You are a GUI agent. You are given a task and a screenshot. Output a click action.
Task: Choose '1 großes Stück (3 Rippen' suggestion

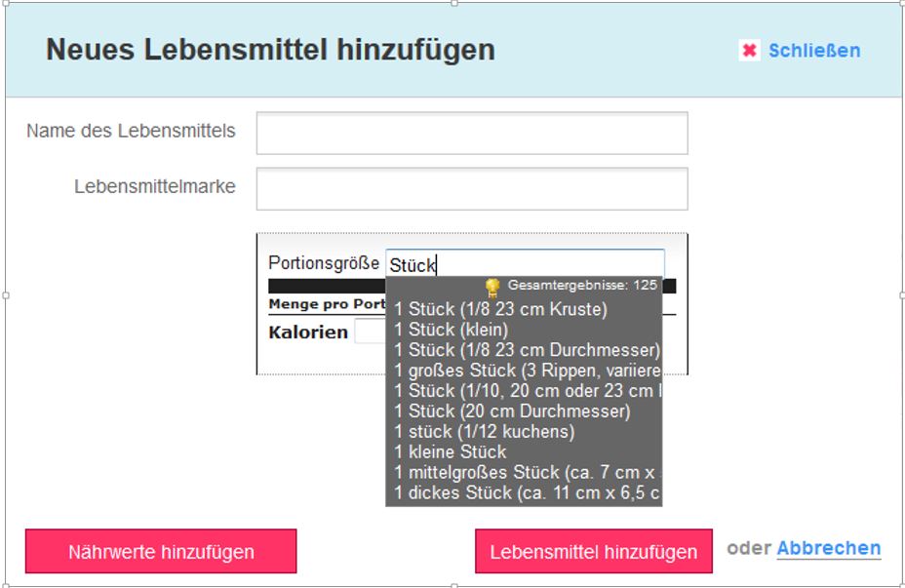coord(527,370)
